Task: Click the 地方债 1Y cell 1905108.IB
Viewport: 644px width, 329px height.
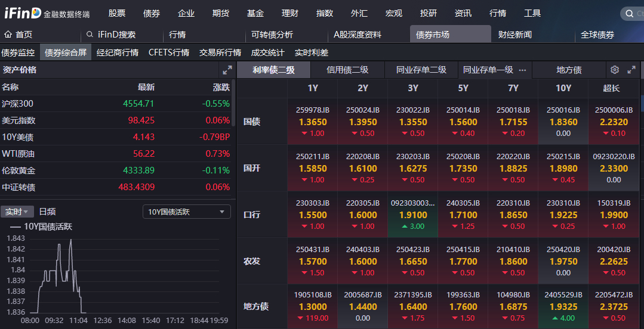Action: [x=313, y=306]
